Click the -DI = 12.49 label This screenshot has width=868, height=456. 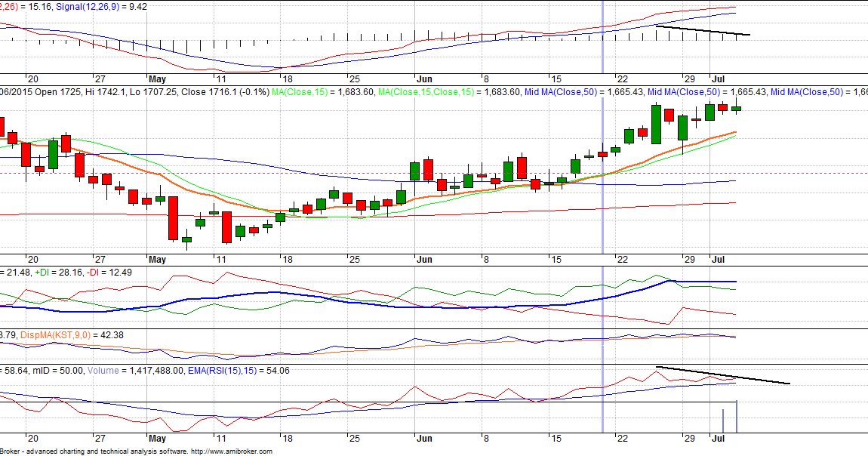(x=110, y=273)
